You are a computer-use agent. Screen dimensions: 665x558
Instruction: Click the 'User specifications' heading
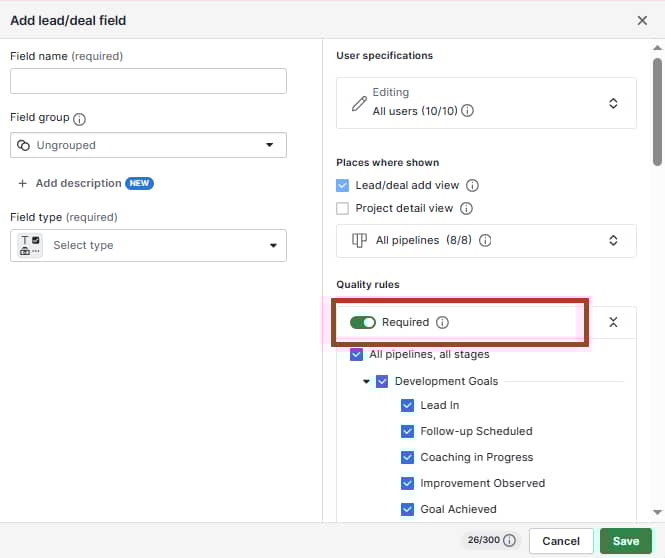click(384, 56)
